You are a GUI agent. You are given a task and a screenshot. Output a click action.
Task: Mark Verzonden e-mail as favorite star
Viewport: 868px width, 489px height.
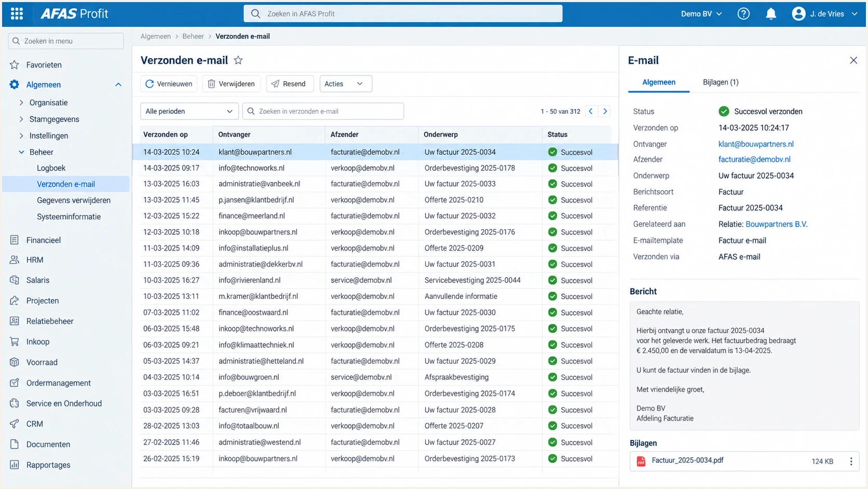(238, 60)
